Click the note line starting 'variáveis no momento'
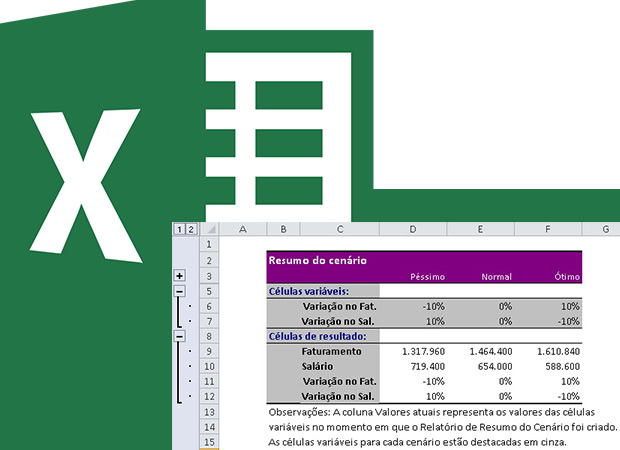620x450 pixels. tap(443, 427)
